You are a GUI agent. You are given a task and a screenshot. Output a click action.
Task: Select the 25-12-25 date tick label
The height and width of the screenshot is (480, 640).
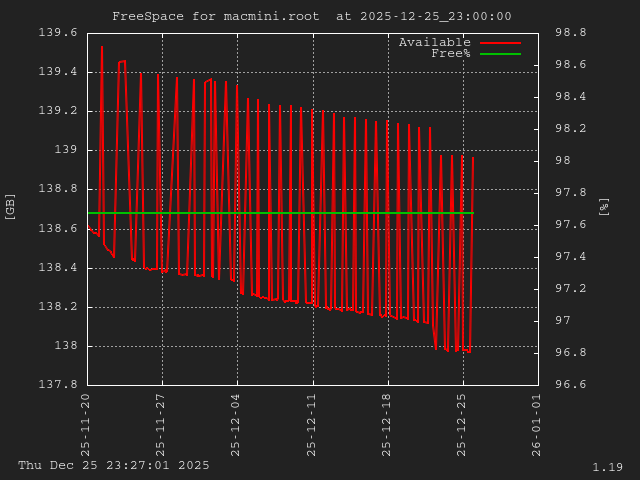(x=462, y=425)
